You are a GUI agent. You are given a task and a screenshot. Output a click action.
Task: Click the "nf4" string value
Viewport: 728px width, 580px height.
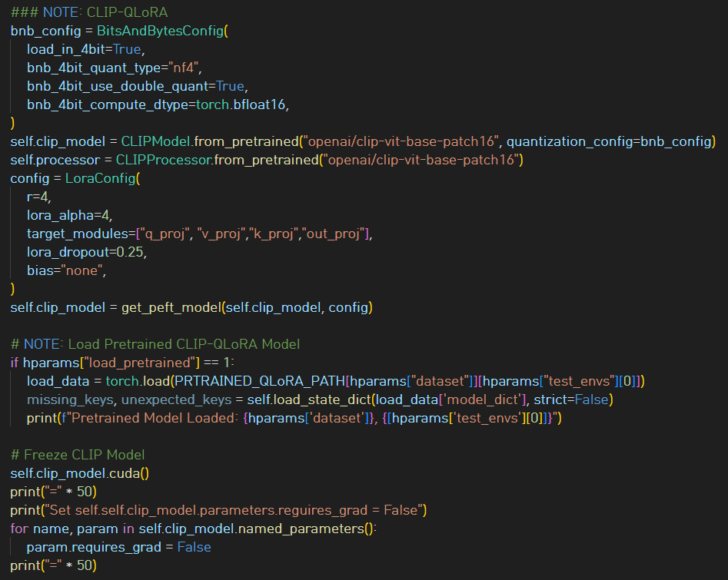click(x=184, y=68)
